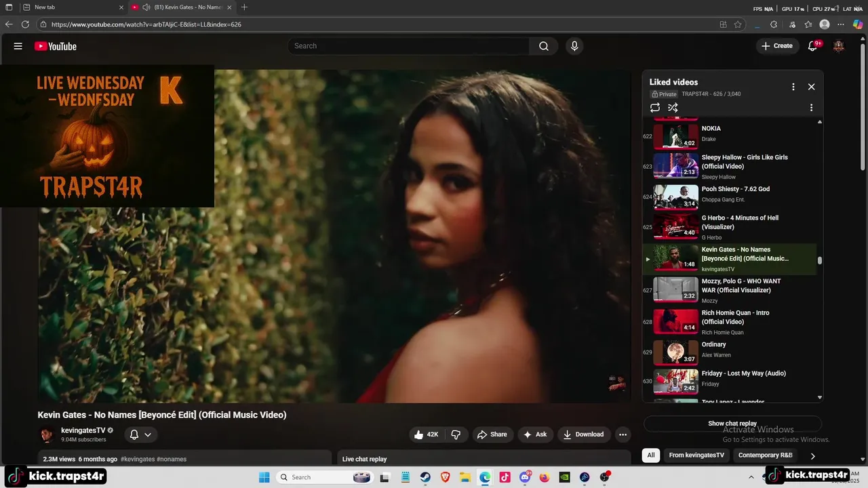The width and height of the screenshot is (868, 488).
Task: Like the video with thumbs up
Action: [x=427, y=434]
